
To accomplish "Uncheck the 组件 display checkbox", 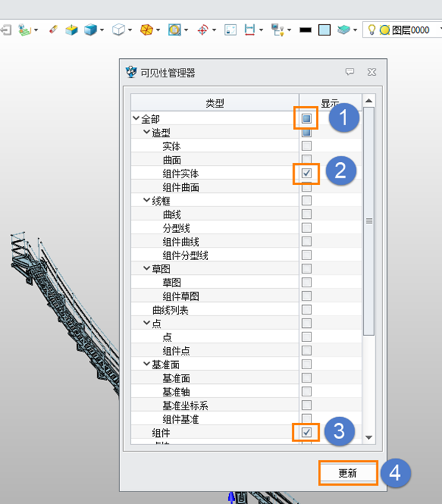I will [x=306, y=433].
